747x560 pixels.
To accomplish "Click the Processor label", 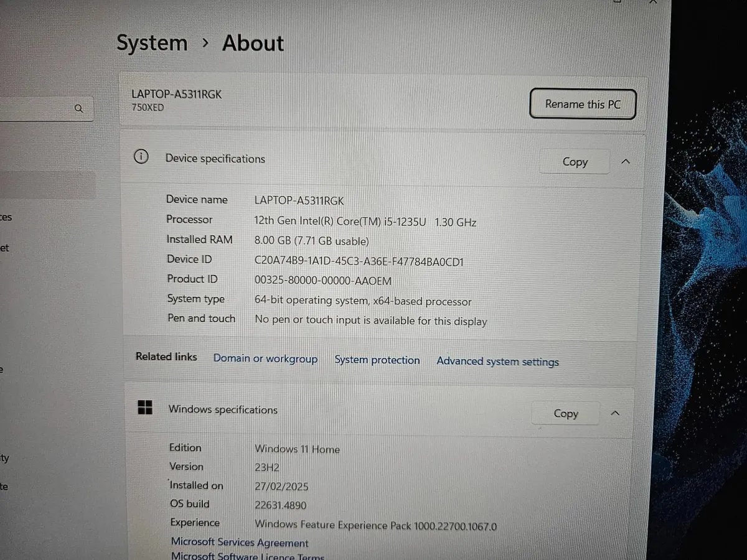I will pyautogui.click(x=189, y=219).
